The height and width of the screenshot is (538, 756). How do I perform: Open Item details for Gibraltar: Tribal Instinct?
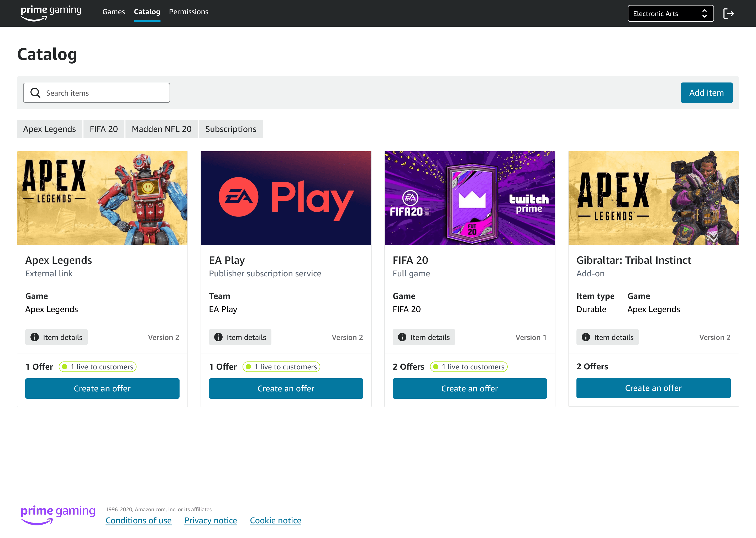(x=607, y=337)
